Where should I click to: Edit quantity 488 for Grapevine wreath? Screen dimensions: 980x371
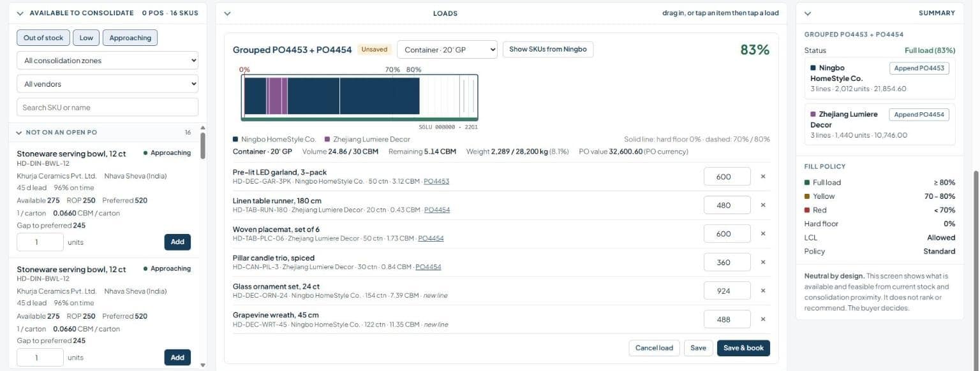pyautogui.click(x=727, y=319)
